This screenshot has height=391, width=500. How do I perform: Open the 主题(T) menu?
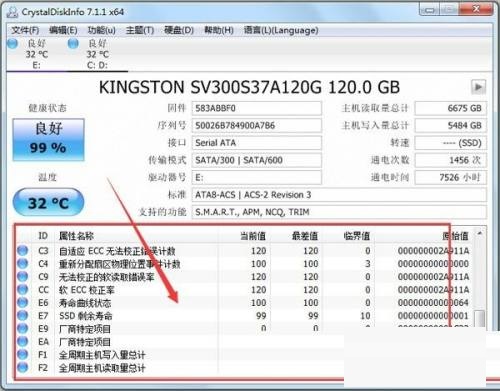(140, 30)
